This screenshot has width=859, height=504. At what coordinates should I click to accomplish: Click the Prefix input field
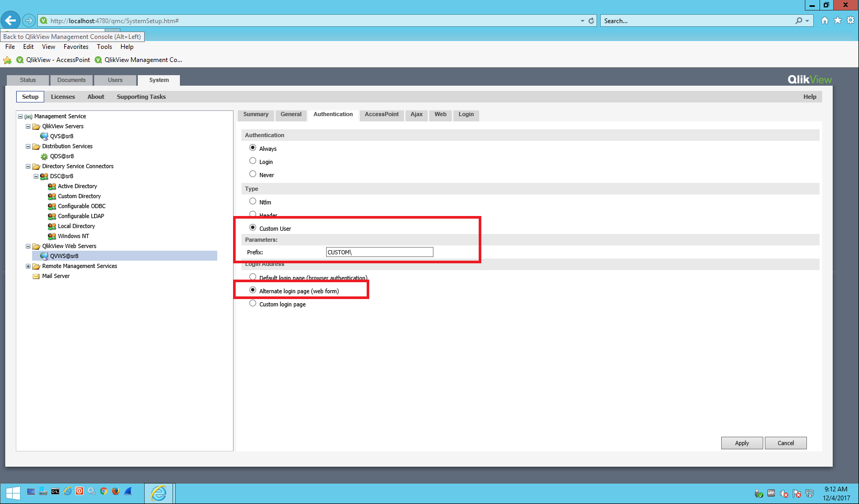(380, 252)
